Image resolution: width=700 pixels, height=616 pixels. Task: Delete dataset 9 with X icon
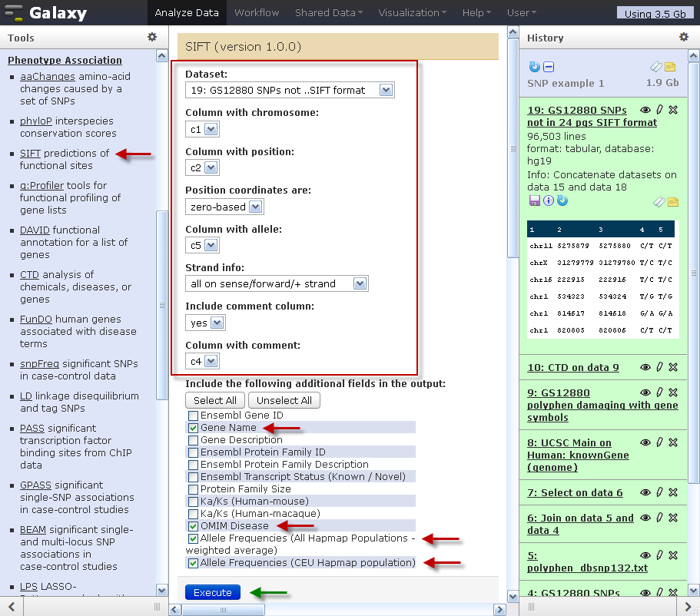pyautogui.click(x=673, y=392)
